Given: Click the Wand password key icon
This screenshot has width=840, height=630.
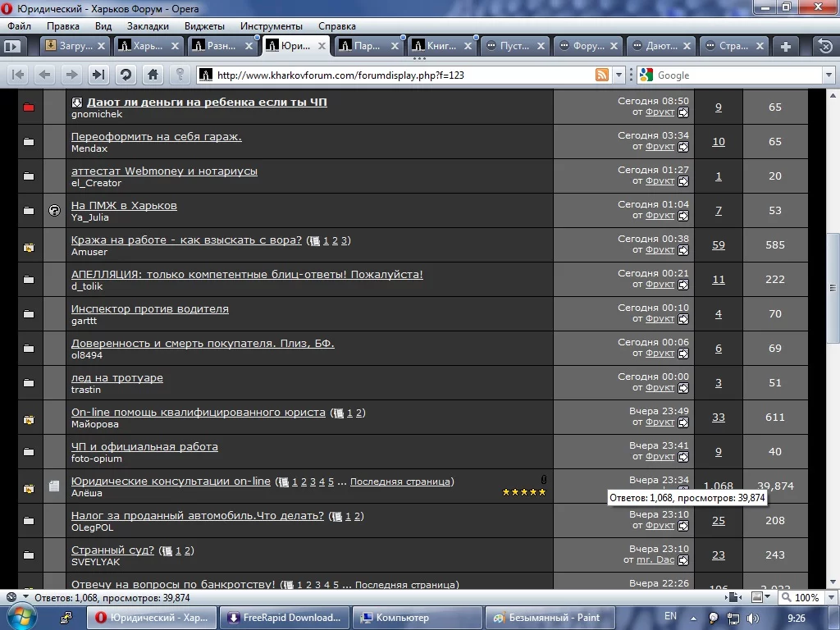Looking at the screenshot, I should (x=180, y=75).
